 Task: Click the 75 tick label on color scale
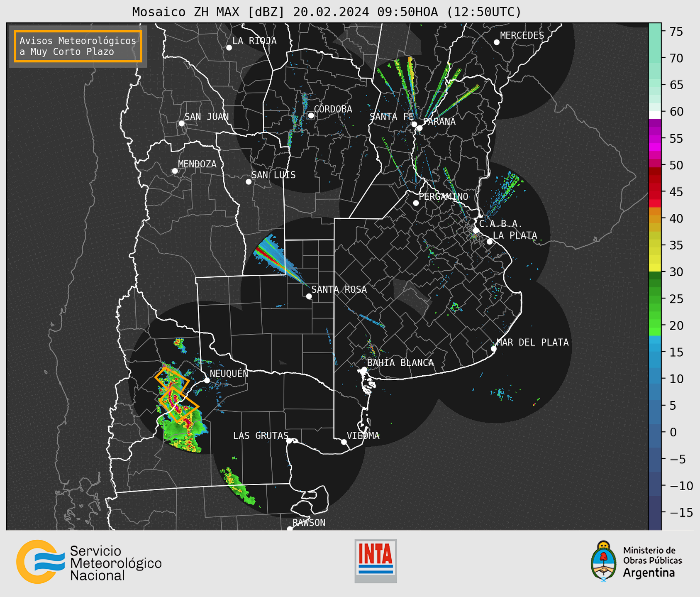tap(676, 32)
